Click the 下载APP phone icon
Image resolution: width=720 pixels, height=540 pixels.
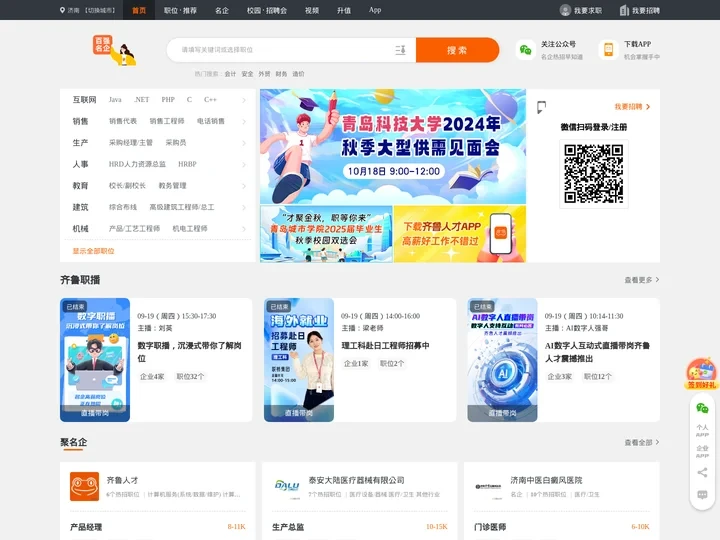coord(608,50)
